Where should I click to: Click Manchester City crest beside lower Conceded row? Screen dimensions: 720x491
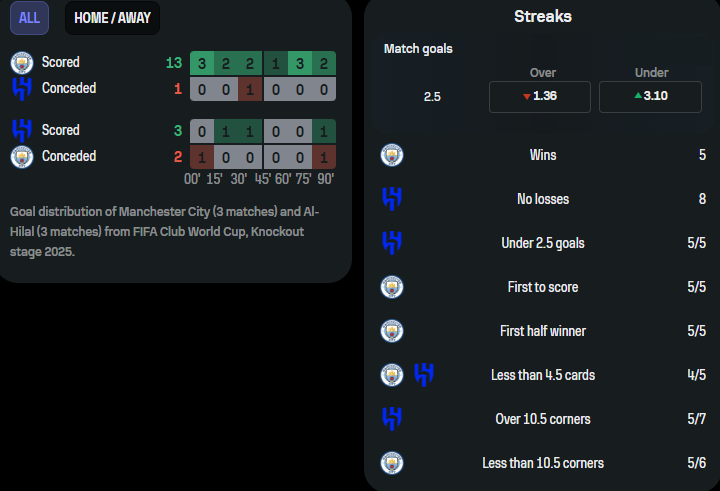coord(22,157)
